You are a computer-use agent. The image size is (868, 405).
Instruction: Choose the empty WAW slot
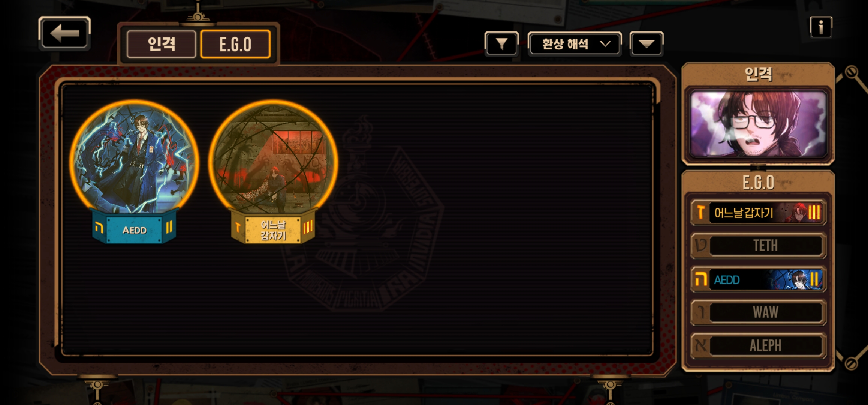point(759,312)
